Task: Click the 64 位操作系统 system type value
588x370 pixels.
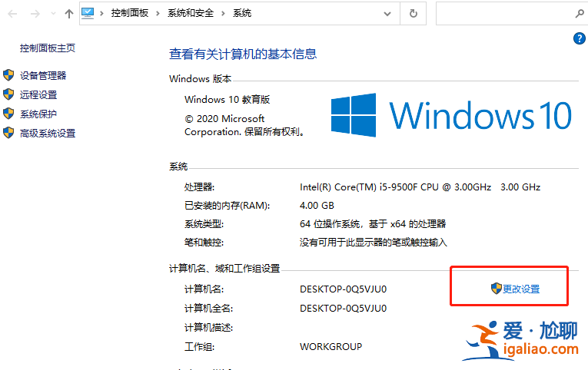Action: click(373, 224)
